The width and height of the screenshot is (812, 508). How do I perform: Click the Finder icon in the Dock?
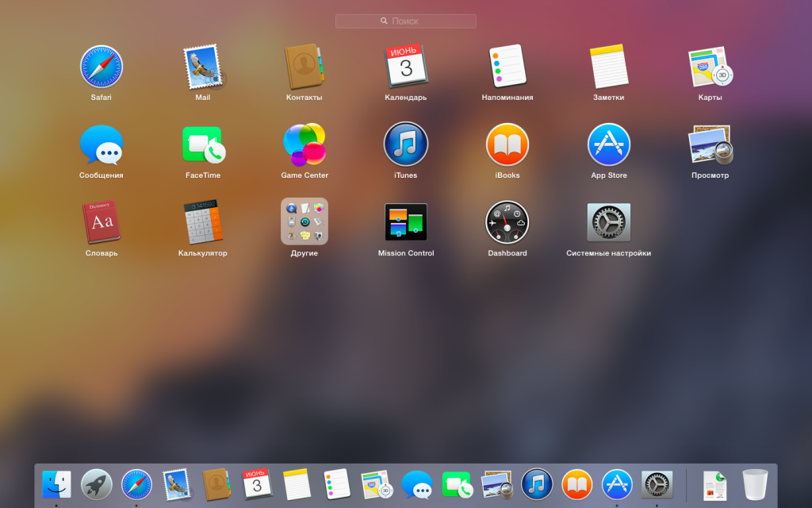click(x=56, y=485)
